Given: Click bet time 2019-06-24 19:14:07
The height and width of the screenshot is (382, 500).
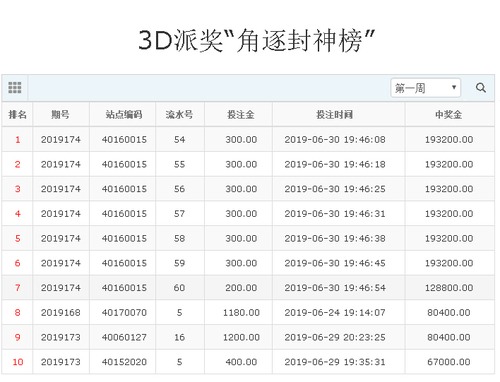Looking at the screenshot, I should [335, 312].
